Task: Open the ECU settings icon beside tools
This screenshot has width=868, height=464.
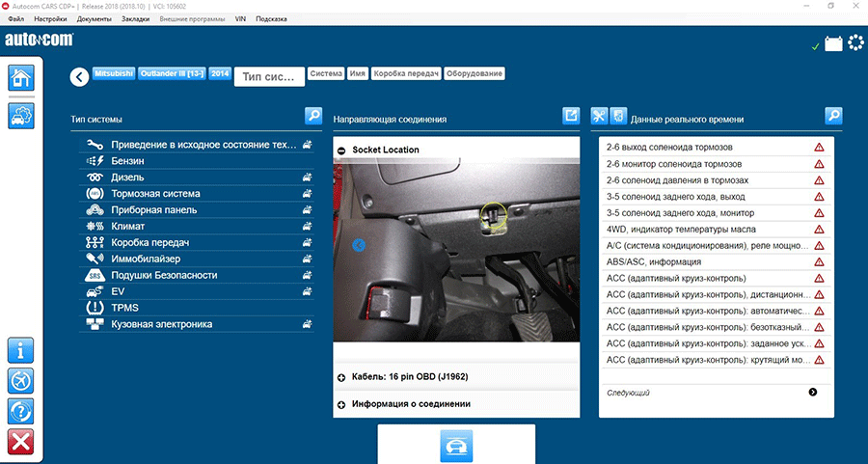Action: point(618,116)
